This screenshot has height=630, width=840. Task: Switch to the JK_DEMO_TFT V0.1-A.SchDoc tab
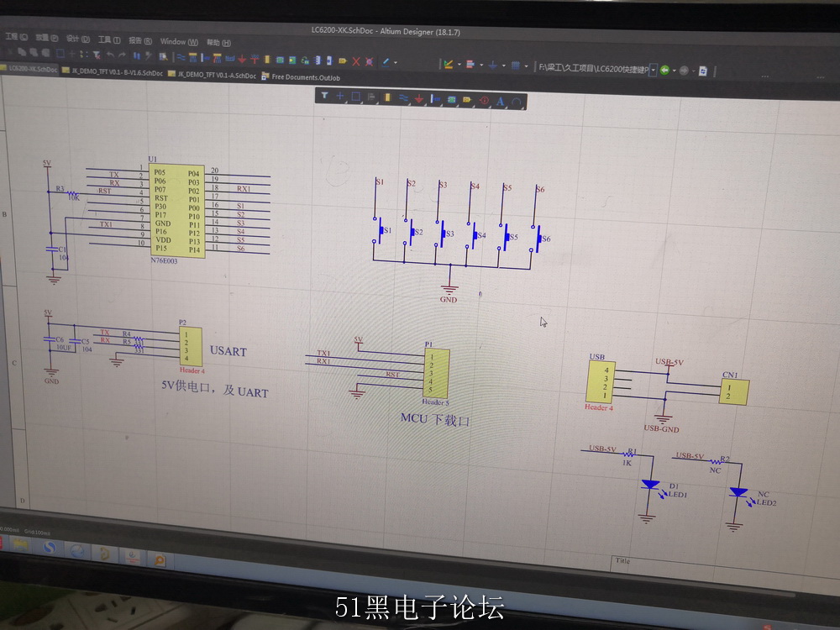tap(213, 75)
